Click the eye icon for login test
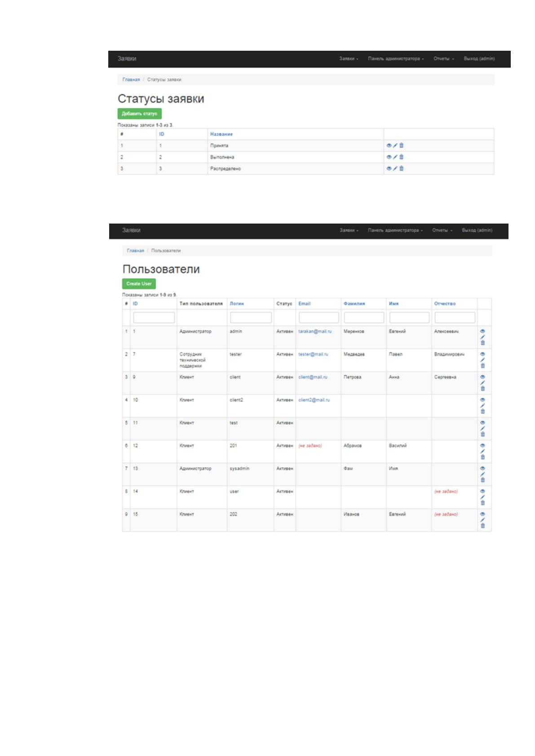The height and width of the screenshot is (756, 535). click(483, 423)
